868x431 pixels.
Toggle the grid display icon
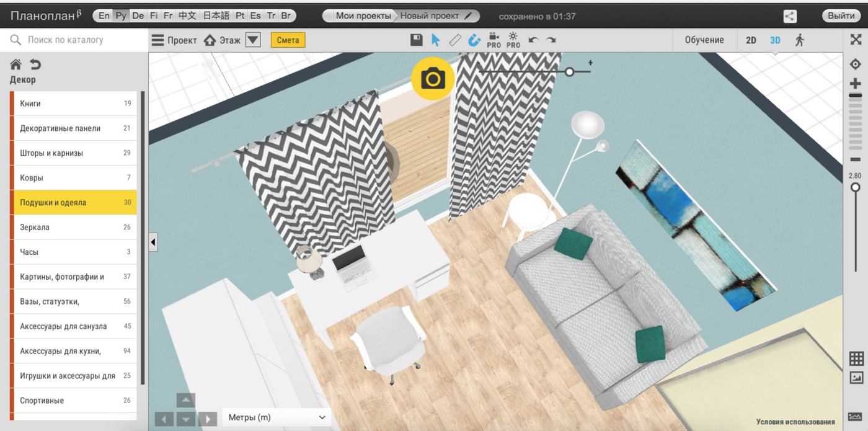point(856,358)
